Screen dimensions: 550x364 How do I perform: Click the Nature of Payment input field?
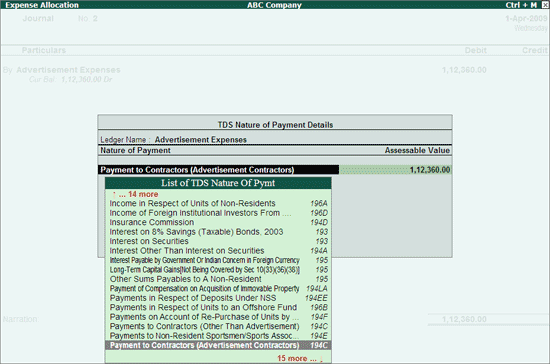point(219,170)
